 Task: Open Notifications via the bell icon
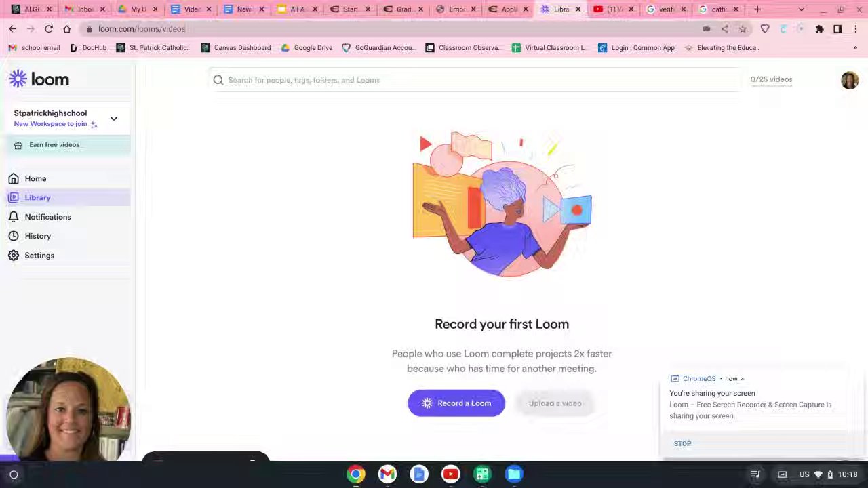click(x=14, y=217)
